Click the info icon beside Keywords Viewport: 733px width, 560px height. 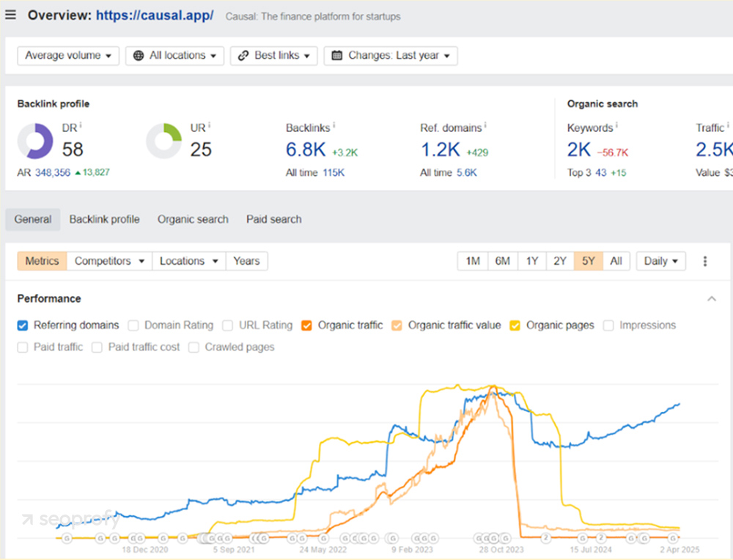tap(616, 125)
